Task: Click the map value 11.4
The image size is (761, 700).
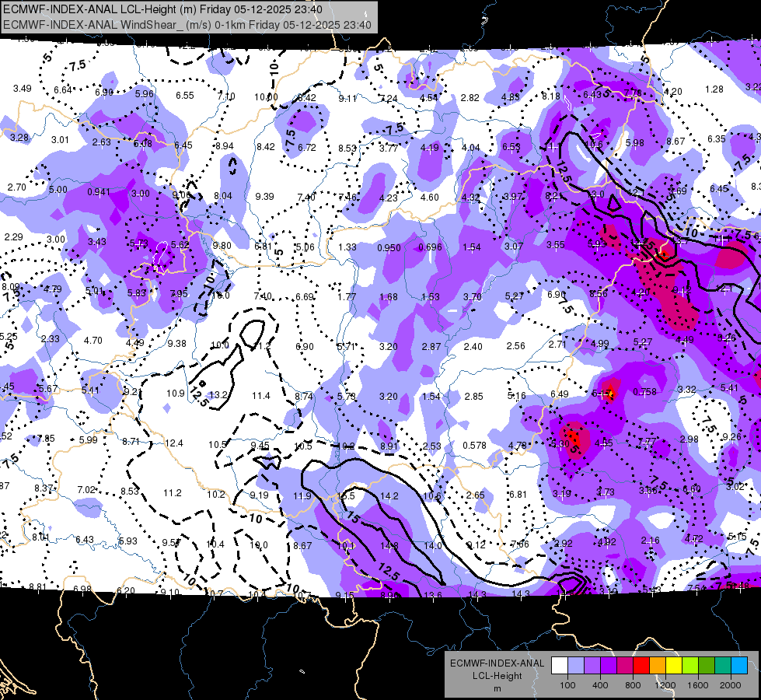Action: click(260, 395)
